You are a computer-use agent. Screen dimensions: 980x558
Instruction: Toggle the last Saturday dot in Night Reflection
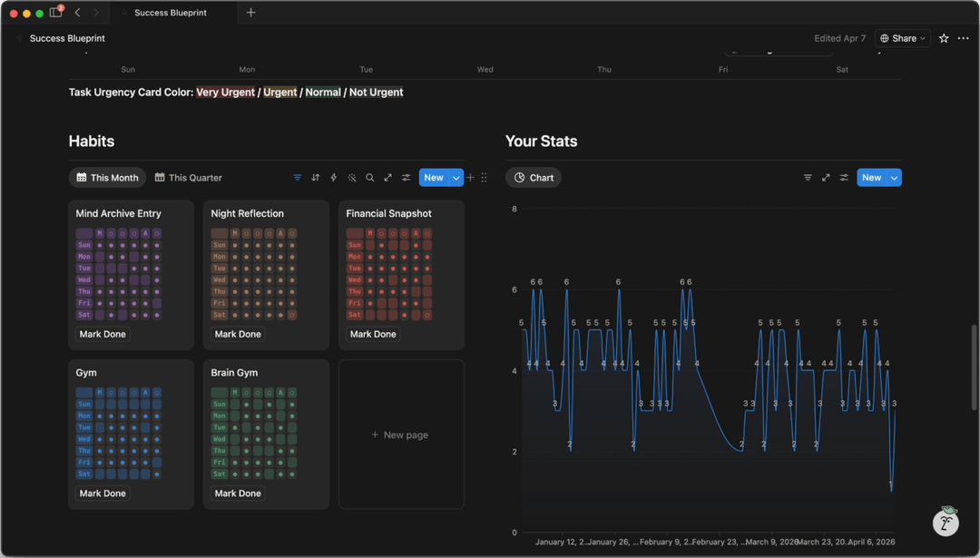292,315
